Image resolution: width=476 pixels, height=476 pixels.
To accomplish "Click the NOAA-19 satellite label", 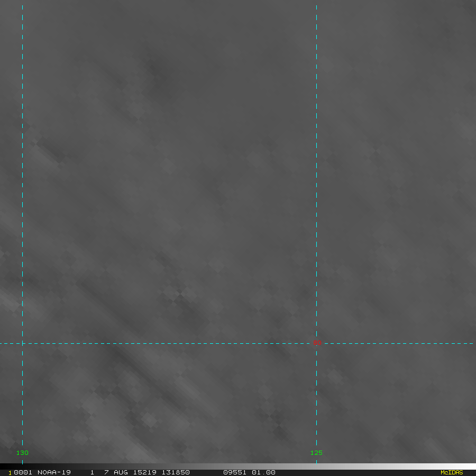I will coord(54,472).
